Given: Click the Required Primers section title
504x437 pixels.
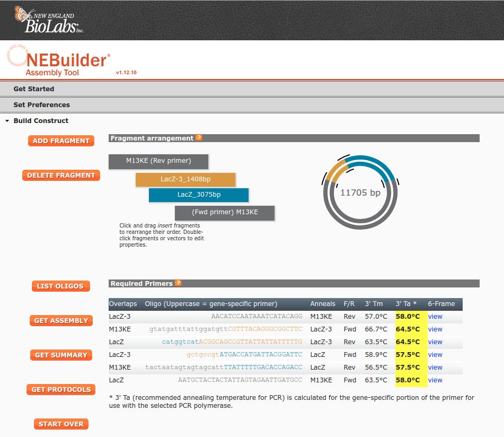Looking at the screenshot, I should click(x=142, y=283).
